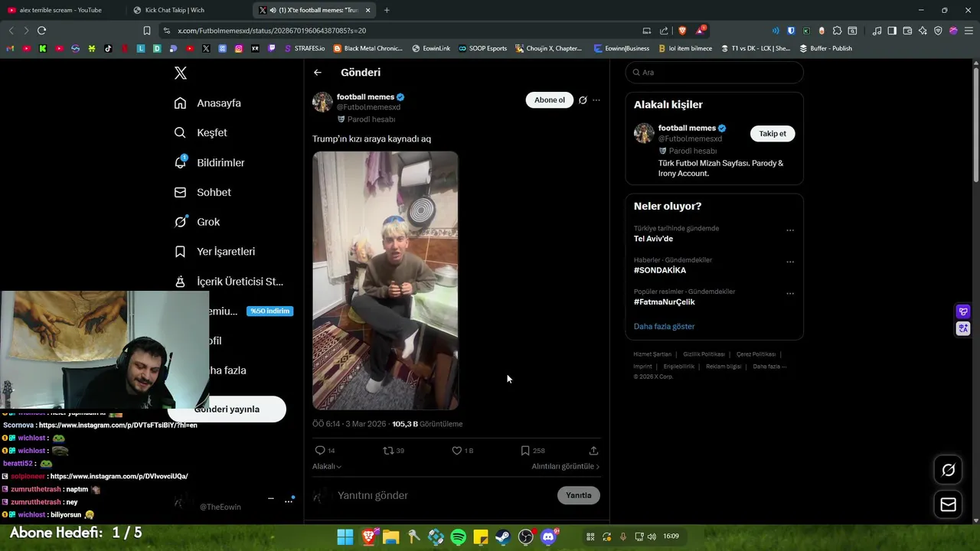Open more options for #SONDAKİKA trend
Screen dimensions: 980x551
point(790,262)
